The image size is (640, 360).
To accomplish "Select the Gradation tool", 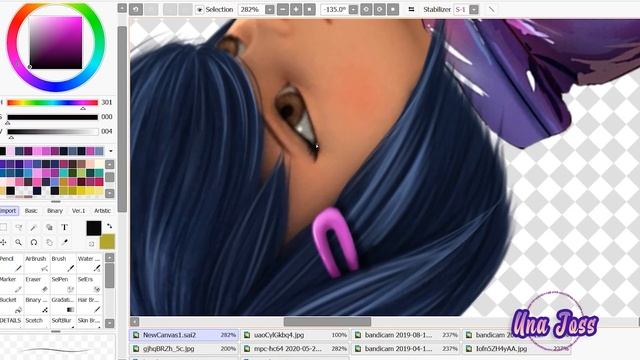I will 63,304.
